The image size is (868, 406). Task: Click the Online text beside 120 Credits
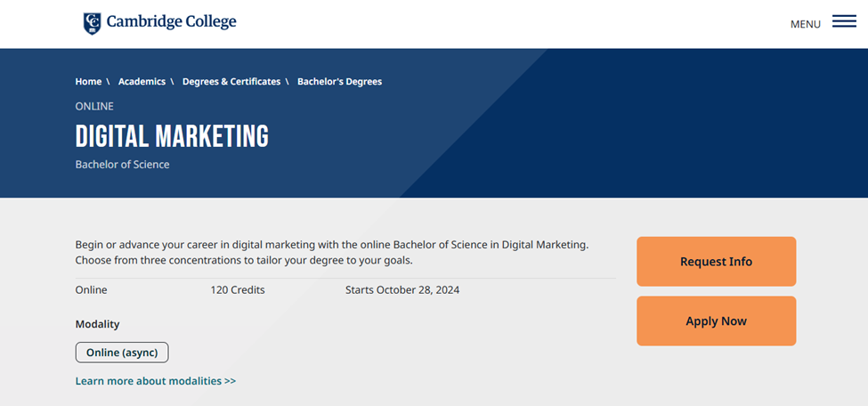[x=92, y=289]
